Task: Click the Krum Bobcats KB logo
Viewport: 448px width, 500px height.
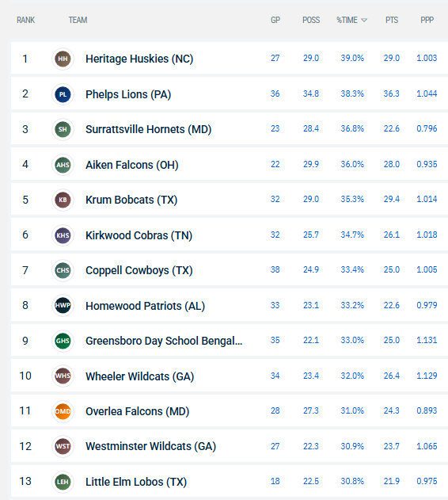Action: tap(63, 200)
